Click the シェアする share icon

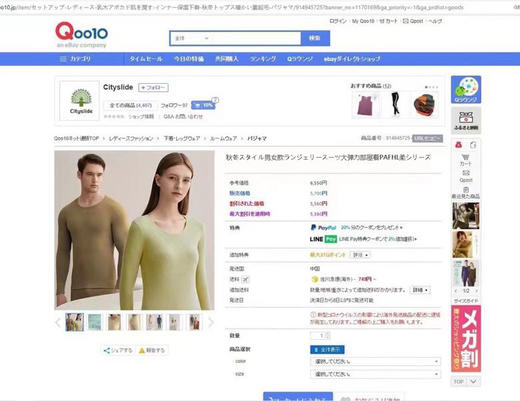coord(118,350)
